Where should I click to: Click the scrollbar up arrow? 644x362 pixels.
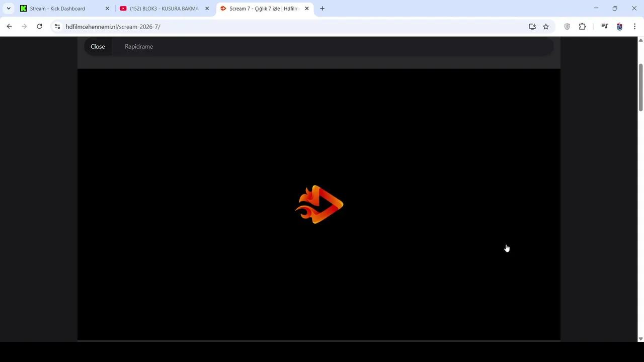[640, 40]
